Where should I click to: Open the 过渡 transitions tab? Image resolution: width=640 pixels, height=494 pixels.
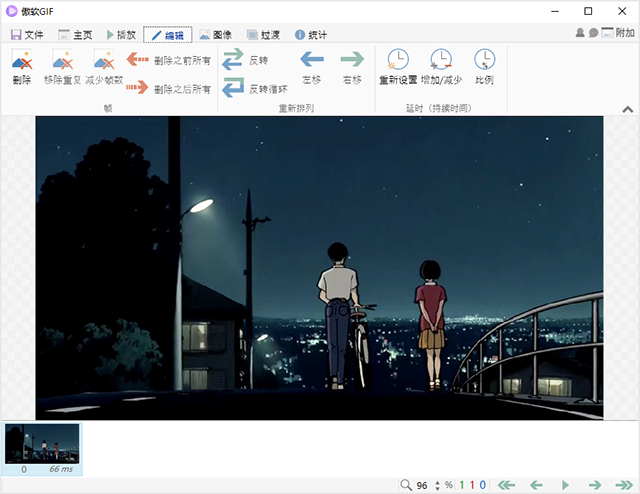[x=264, y=35]
